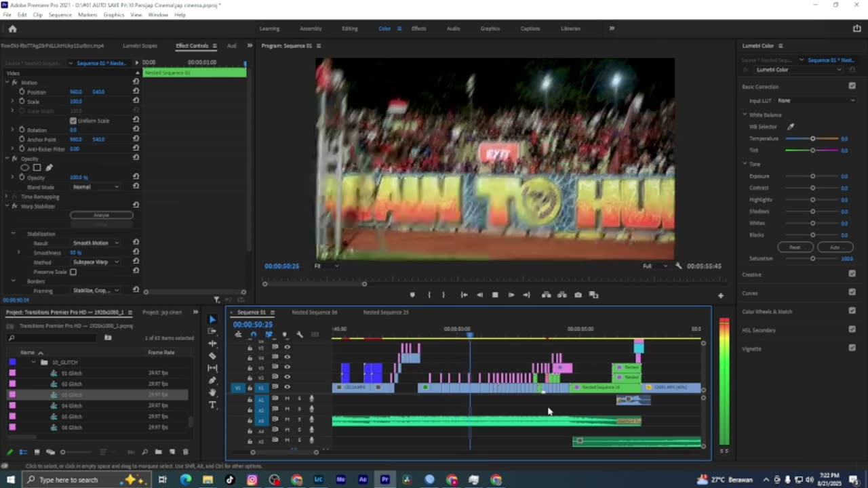Open Method Subspace Warp dropdown

click(x=96, y=262)
